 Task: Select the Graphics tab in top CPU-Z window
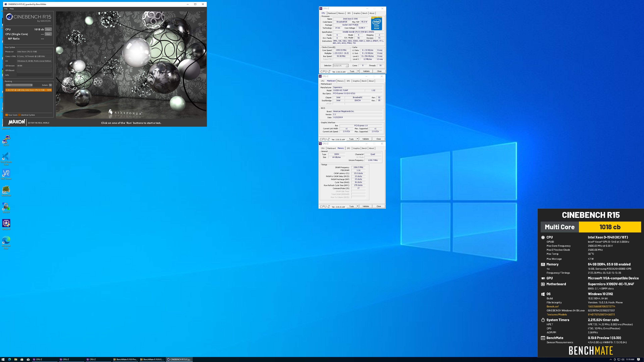357,13
